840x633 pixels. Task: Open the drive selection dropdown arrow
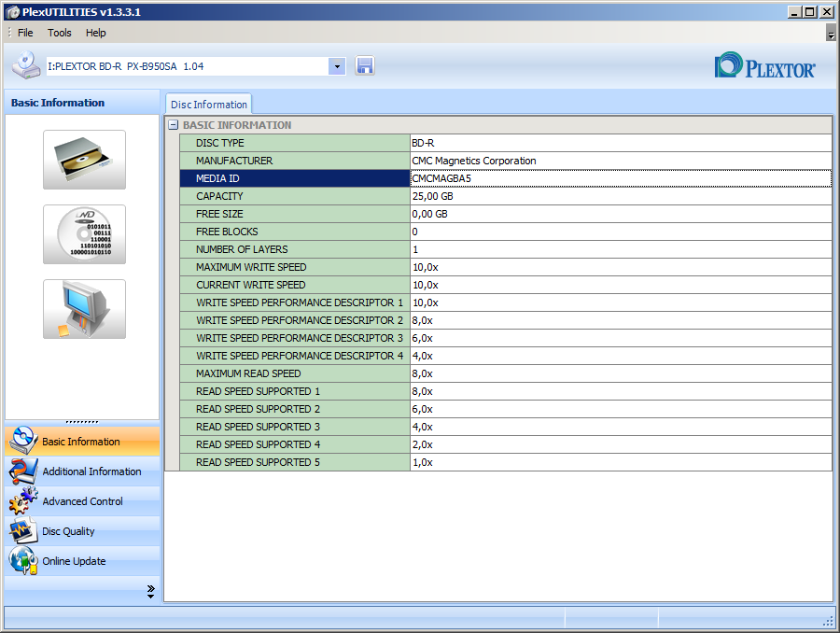point(337,66)
